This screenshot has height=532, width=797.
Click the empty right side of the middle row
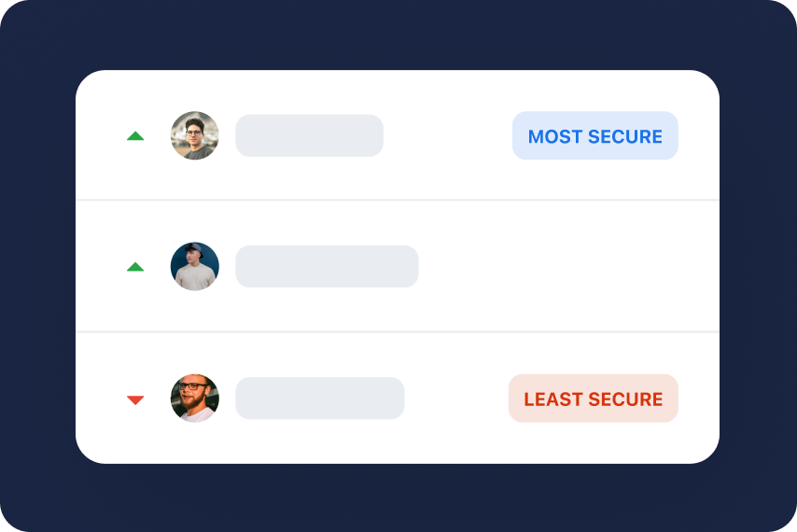[x=579, y=267]
